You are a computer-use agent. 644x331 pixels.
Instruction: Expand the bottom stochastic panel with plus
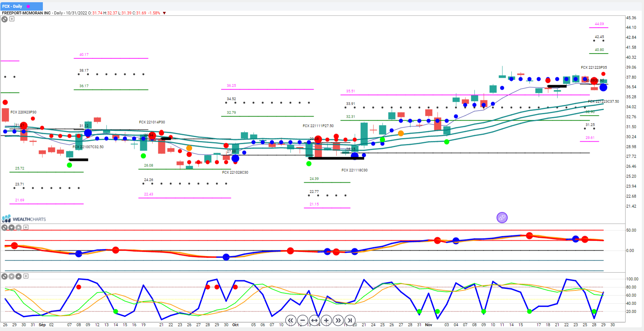coord(26,276)
